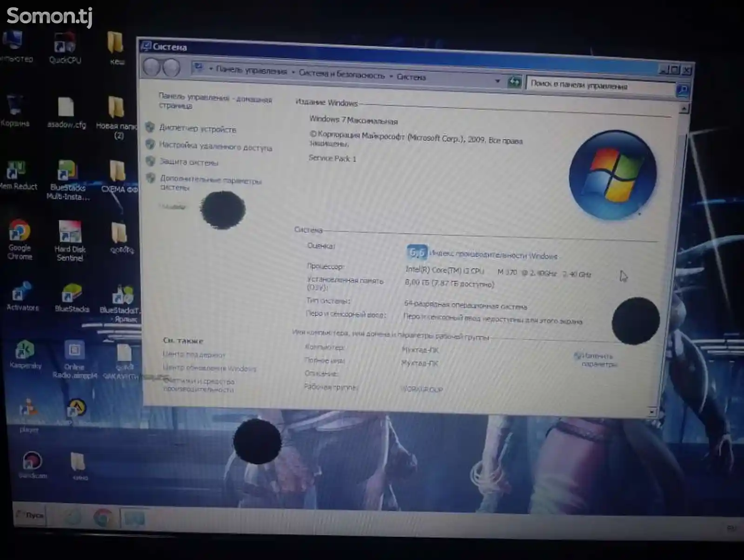Open Настройка удаленного доступа link
This screenshot has width=744, height=560.
point(215,146)
